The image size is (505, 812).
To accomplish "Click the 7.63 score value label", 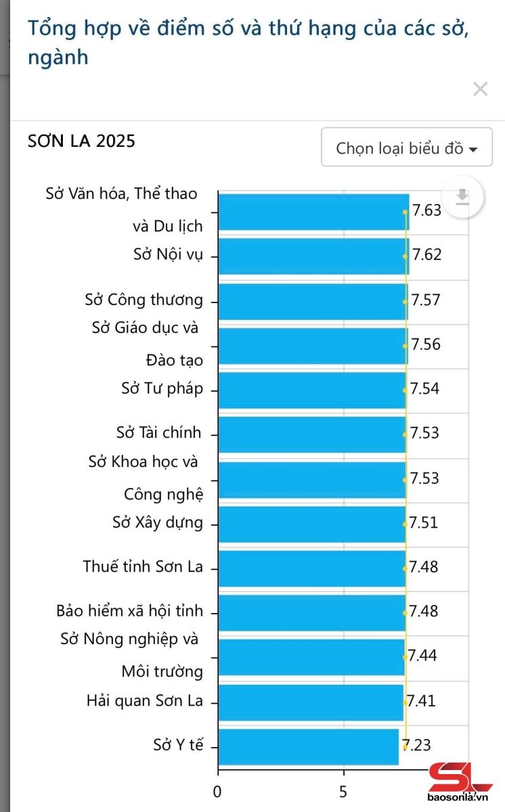I will point(427,210).
